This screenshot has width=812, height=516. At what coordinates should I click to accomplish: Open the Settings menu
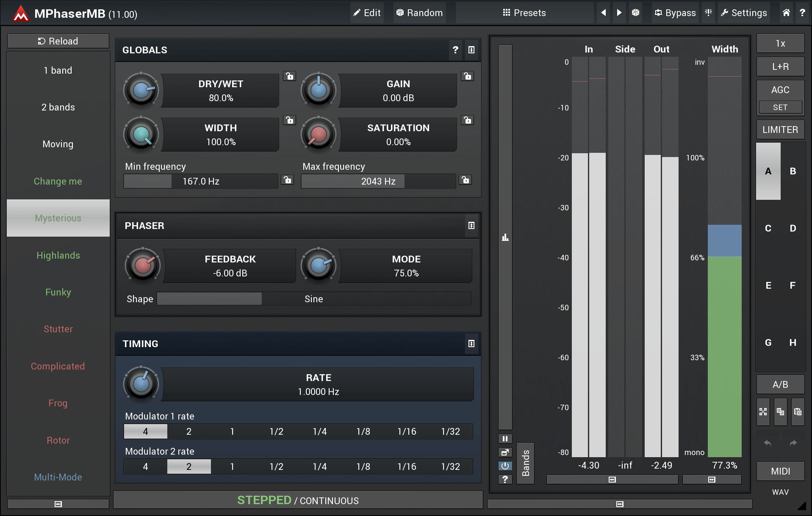pos(744,13)
